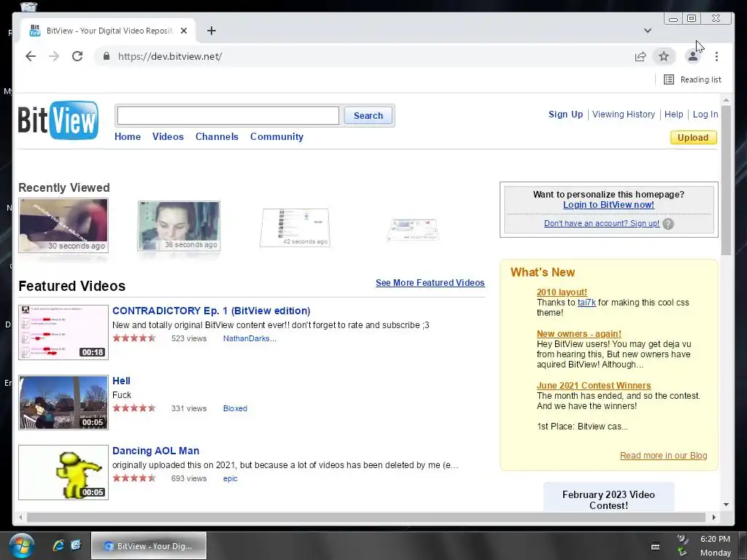Reload the page with the refresh icon
Screen dimensions: 747x560
77,56
